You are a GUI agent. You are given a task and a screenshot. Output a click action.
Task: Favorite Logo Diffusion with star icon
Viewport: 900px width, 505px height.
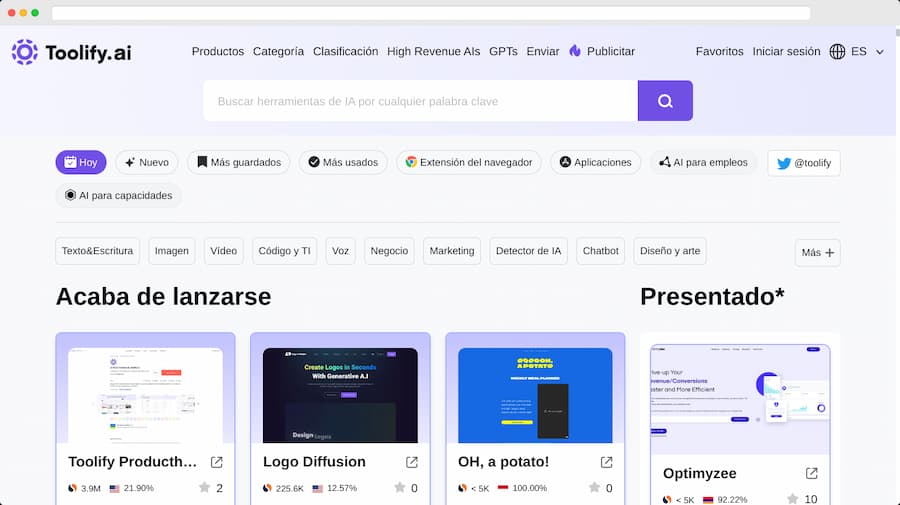point(399,488)
